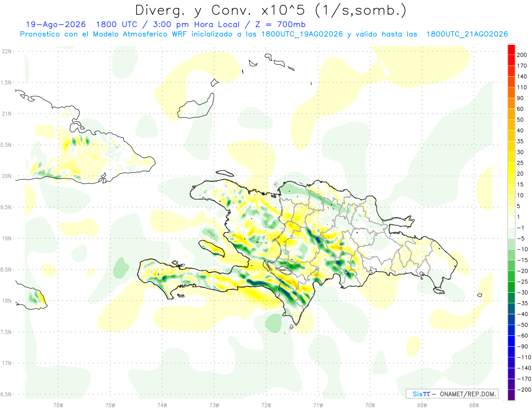
Task: Click the longitude label '70W'
Action: (370, 405)
